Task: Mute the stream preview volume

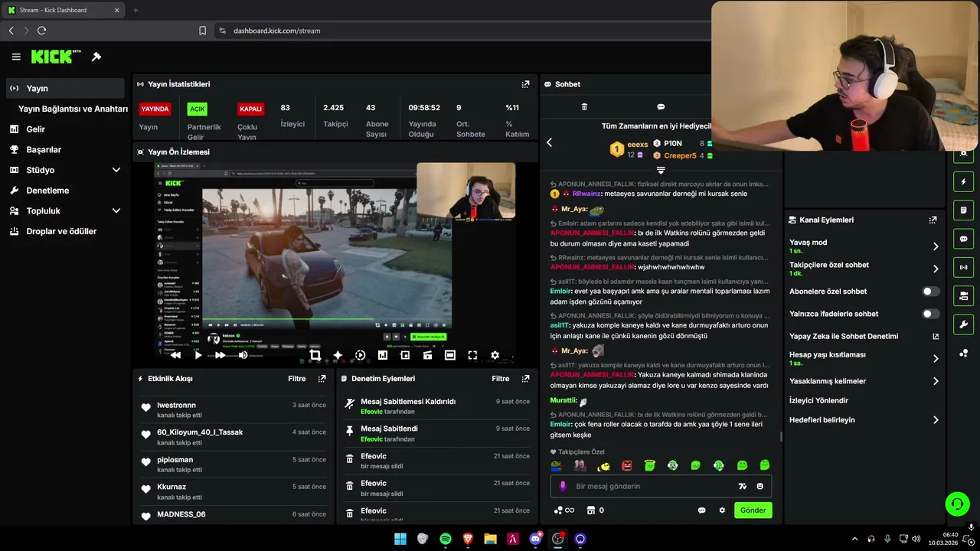Action: tap(243, 355)
